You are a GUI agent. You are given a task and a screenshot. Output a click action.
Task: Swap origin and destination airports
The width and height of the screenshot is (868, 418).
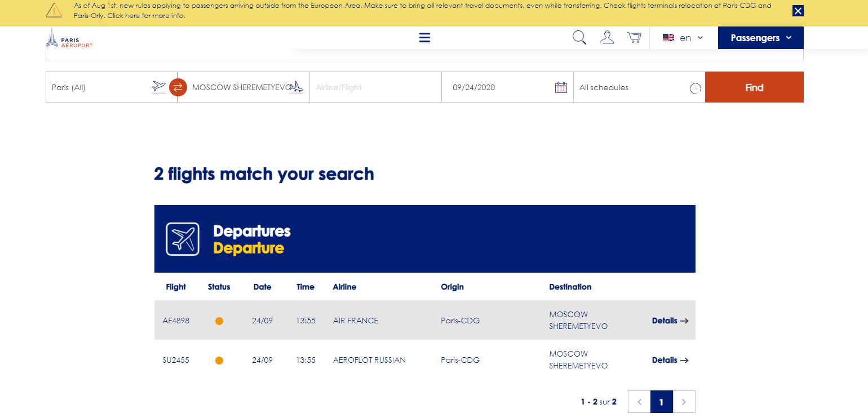178,87
